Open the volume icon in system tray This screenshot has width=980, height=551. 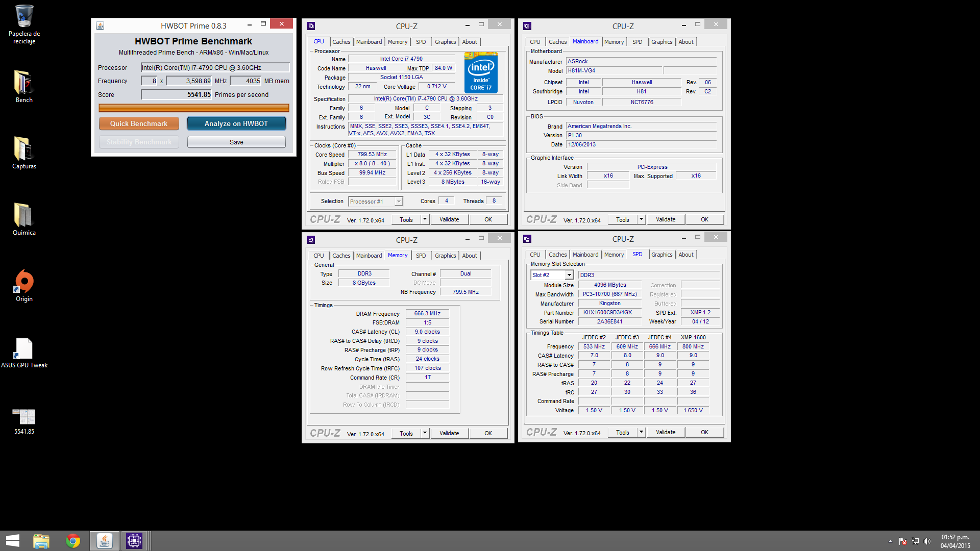pyautogui.click(x=927, y=541)
